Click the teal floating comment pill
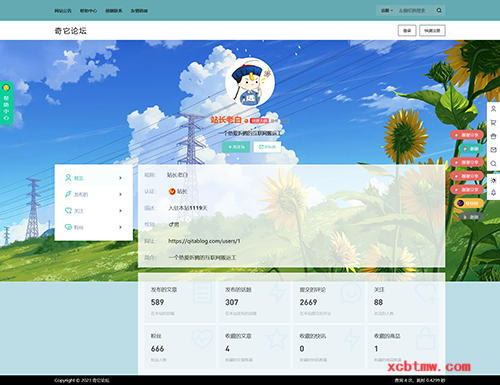 point(471,148)
